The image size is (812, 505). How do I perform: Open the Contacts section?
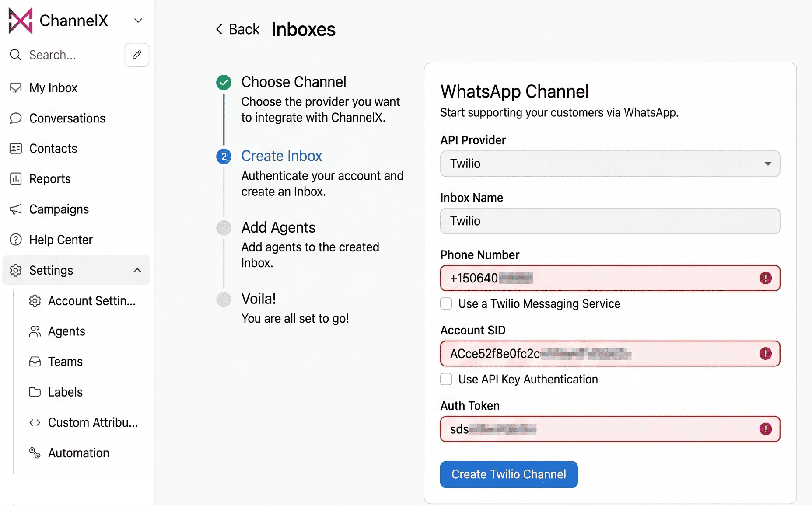click(53, 149)
